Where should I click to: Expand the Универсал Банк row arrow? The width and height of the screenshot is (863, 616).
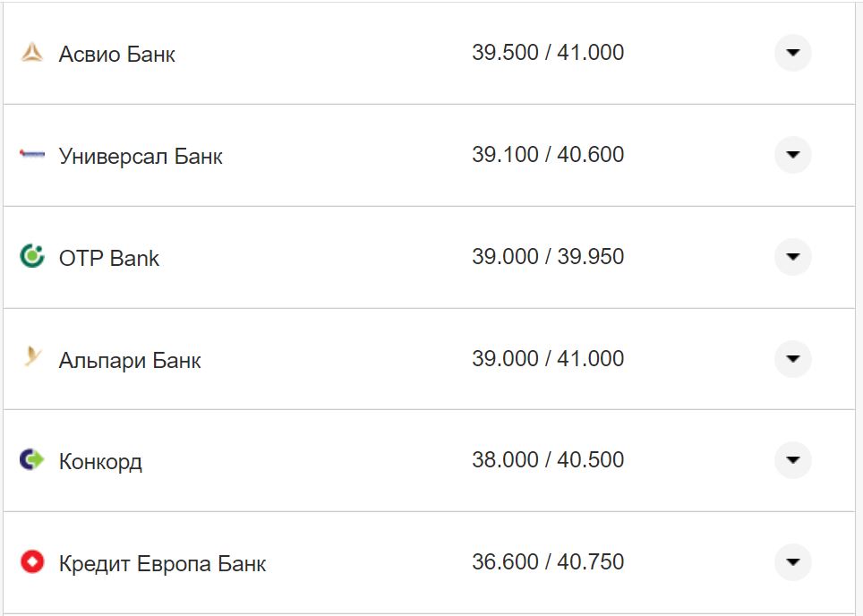(792, 155)
